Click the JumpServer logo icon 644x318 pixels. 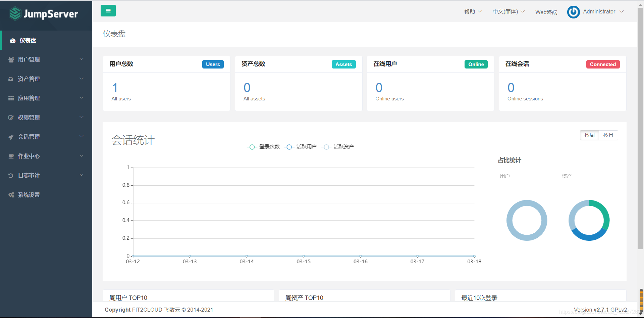click(15, 14)
